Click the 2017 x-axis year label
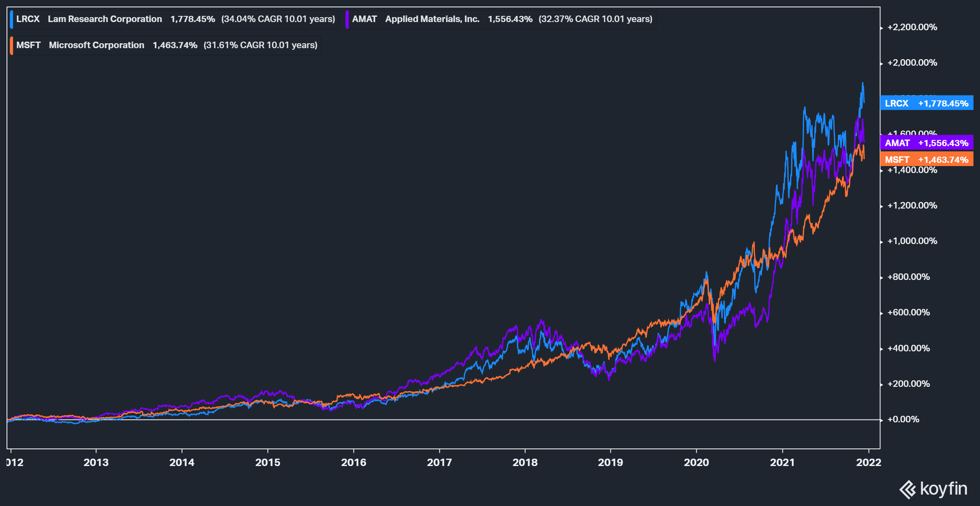 tap(439, 462)
